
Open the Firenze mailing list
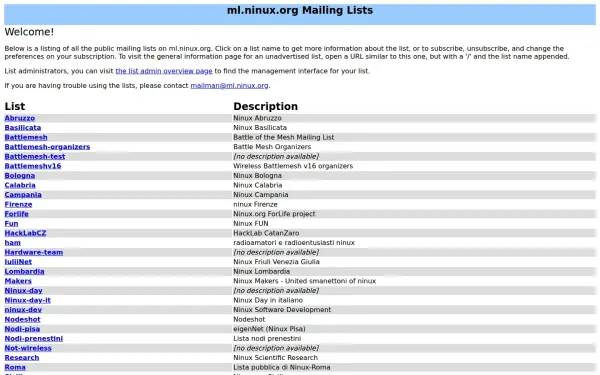pos(18,204)
